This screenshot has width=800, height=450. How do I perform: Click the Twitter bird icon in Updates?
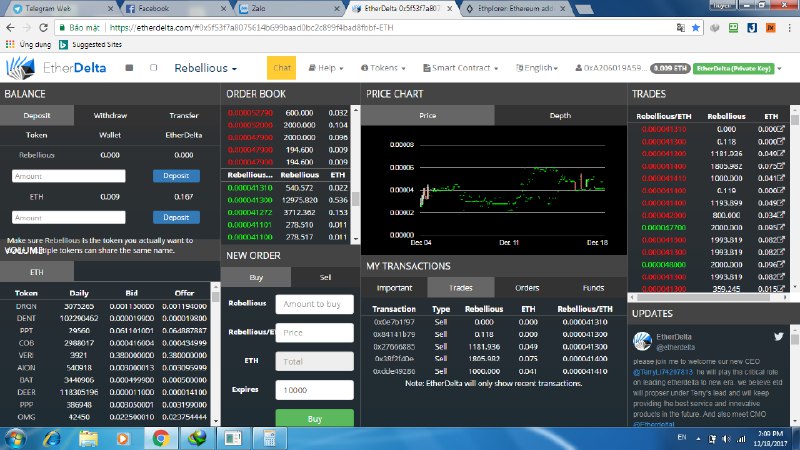point(779,336)
